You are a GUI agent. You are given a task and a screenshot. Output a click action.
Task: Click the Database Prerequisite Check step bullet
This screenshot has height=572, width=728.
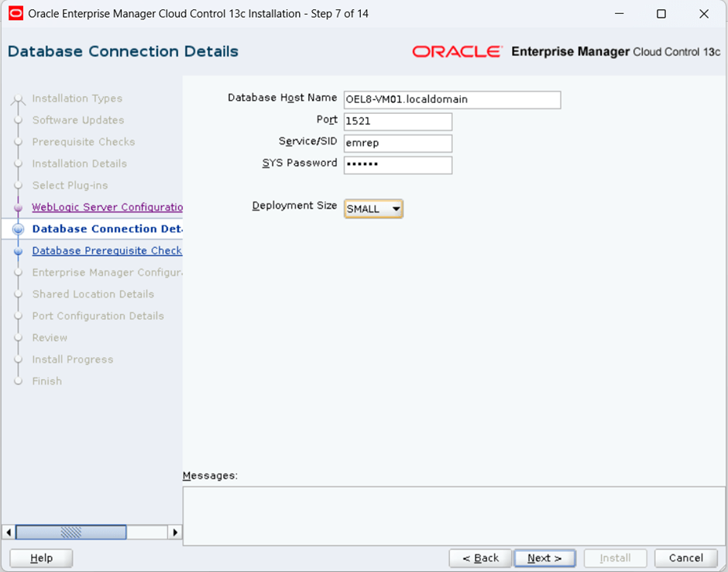pyautogui.click(x=18, y=251)
